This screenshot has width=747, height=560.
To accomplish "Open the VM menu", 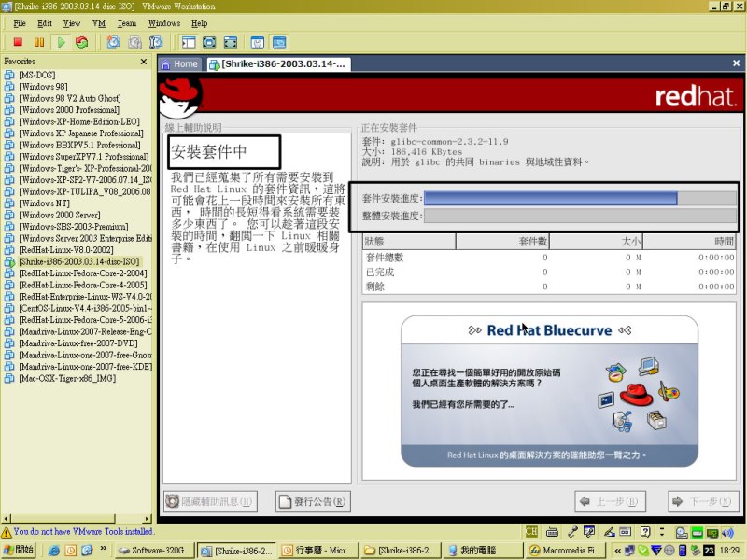I will click(x=99, y=23).
